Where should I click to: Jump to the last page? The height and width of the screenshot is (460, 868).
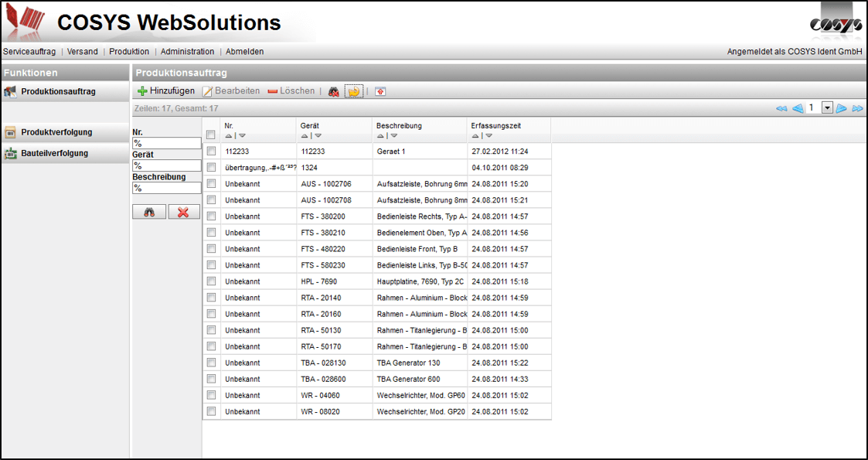click(x=857, y=108)
